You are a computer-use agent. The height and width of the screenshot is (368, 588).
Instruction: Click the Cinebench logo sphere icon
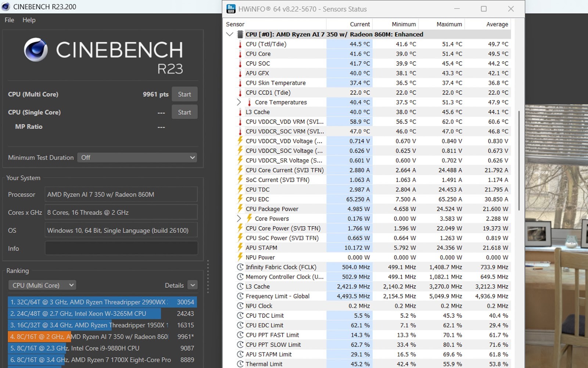pyautogui.click(x=36, y=50)
